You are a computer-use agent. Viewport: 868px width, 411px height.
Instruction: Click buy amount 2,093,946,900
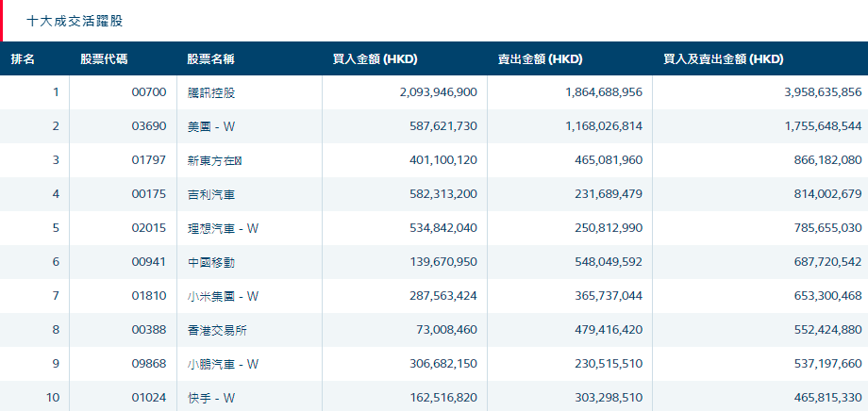[x=438, y=92]
